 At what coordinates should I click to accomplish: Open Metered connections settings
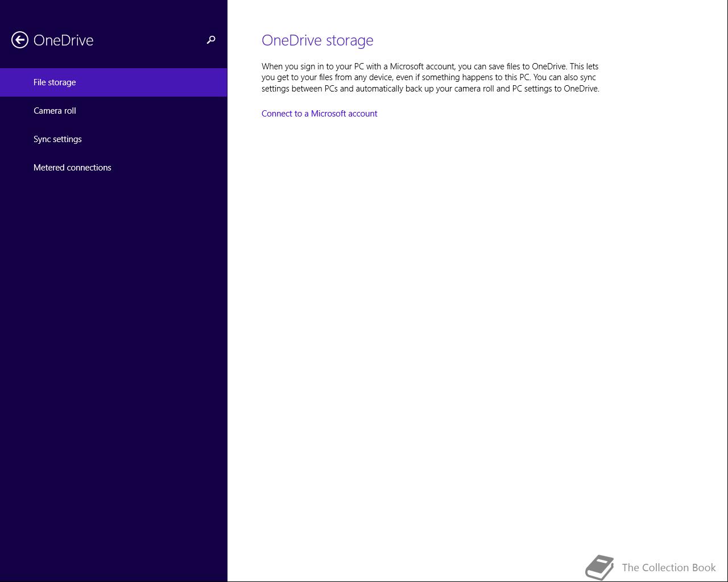pos(114,168)
